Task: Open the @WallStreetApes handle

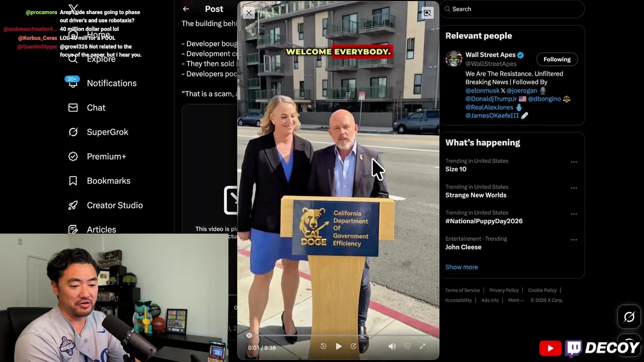Action: pyautogui.click(x=491, y=64)
